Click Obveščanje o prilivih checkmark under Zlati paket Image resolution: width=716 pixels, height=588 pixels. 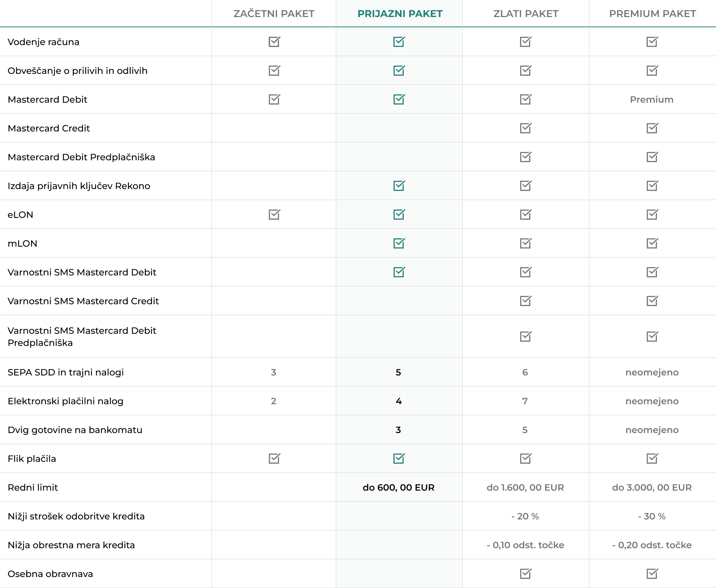(x=525, y=70)
